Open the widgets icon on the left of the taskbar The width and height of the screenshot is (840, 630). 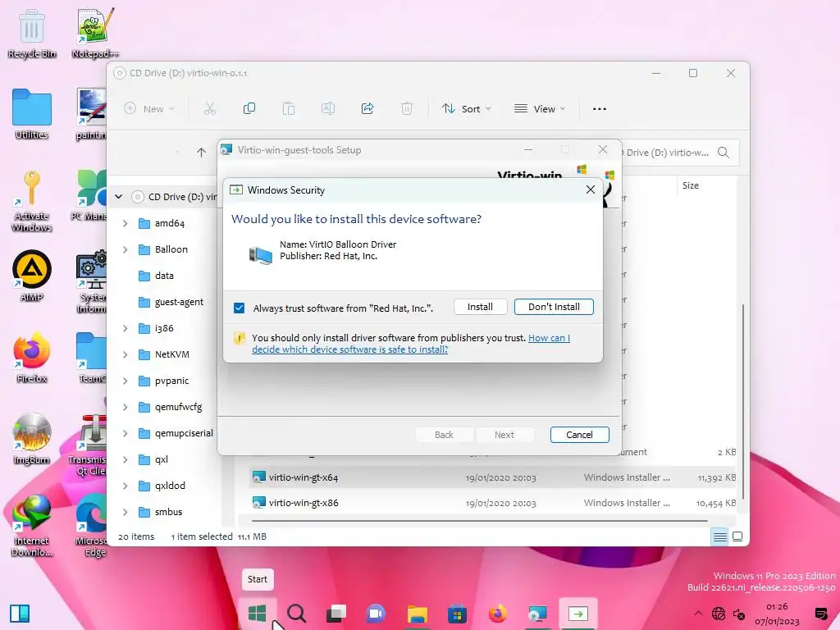click(x=20, y=614)
